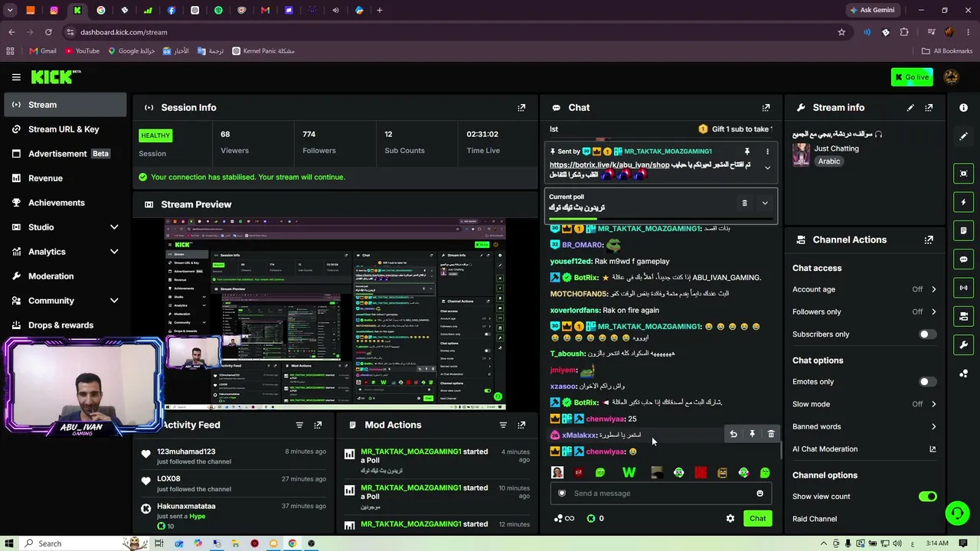Click the Stream Preview thumbnail
Image resolution: width=980 pixels, height=551 pixels.
(335, 314)
